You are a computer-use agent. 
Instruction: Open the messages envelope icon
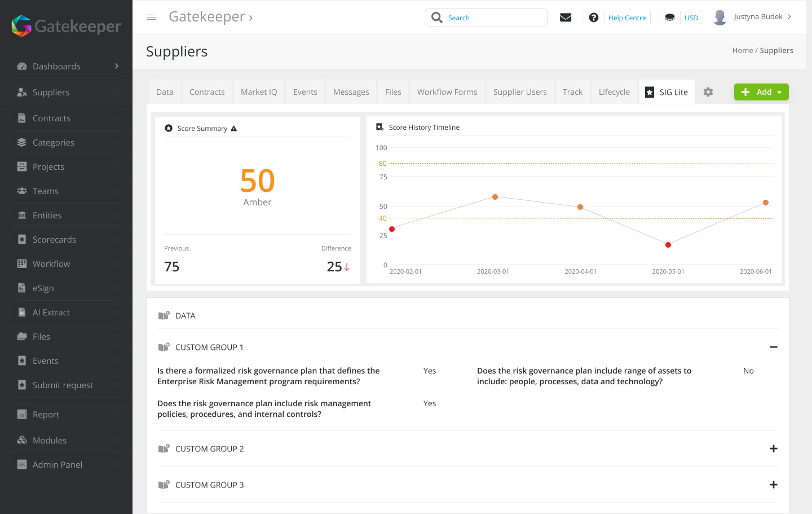point(566,17)
